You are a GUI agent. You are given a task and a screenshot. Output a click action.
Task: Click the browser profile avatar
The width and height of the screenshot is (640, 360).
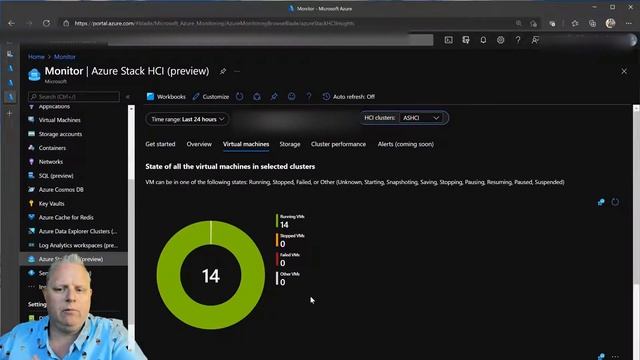pyautogui.click(x=610, y=23)
